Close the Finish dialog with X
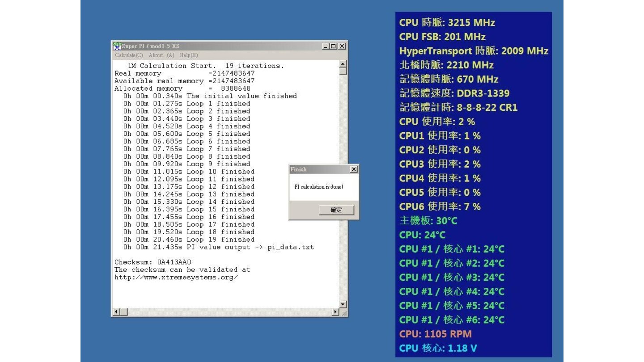644x362 pixels. click(x=354, y=169)
